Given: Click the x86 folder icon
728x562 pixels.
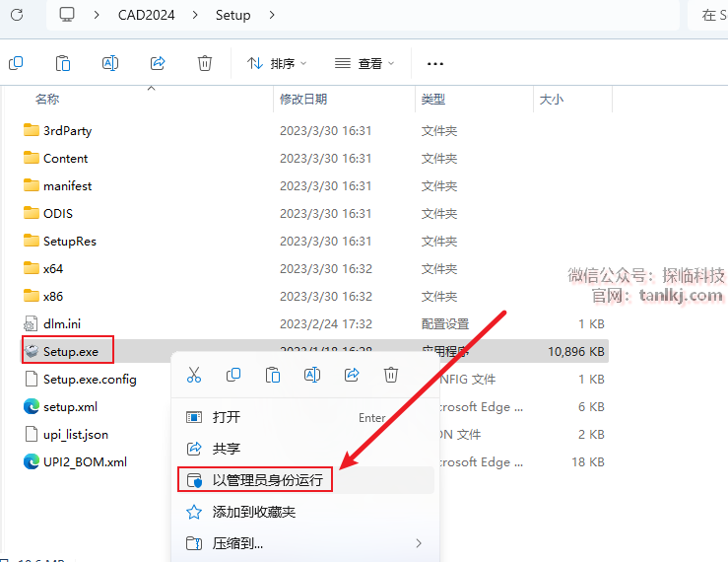Looking at the screenshot, I should coord(32,296).
